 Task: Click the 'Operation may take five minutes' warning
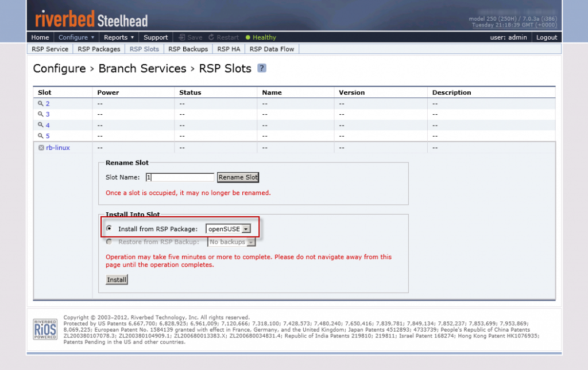[248, 260]
